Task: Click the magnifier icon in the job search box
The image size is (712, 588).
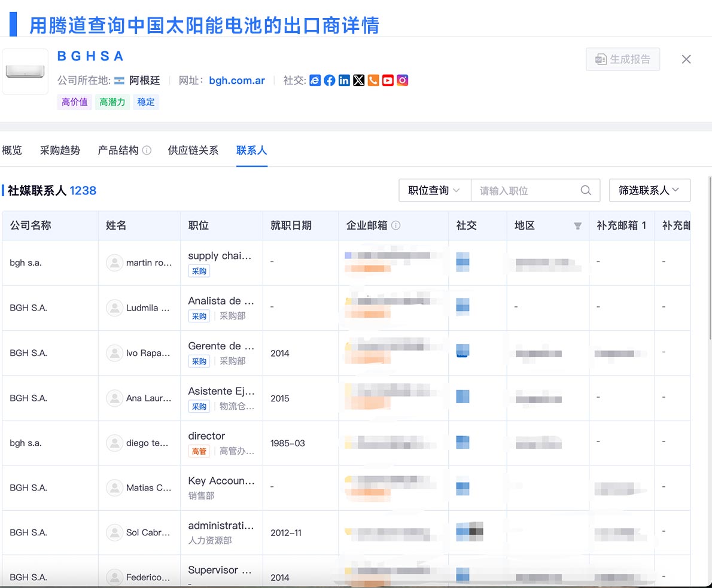Action: [586, 190]
